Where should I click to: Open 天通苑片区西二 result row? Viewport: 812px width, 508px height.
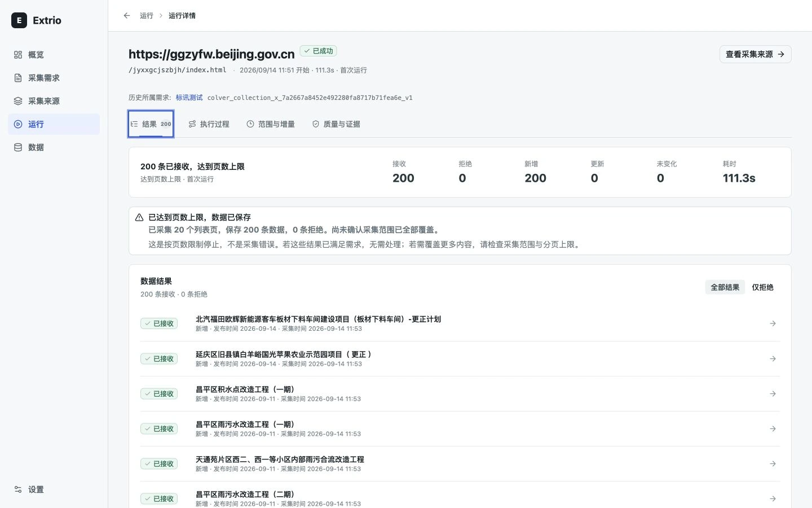click(460, 464)
